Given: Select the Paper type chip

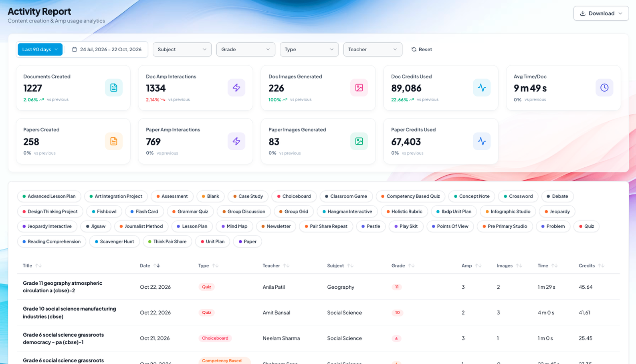Looking at the screenshot, I should click(x=247, y=241).
